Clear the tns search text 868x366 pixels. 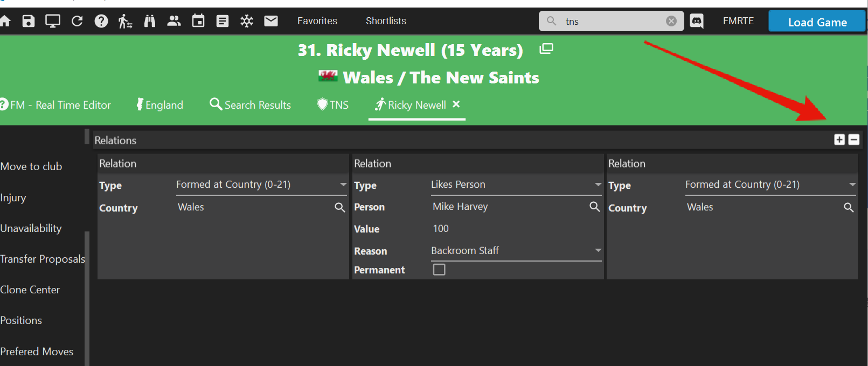(x=671, y=21)
